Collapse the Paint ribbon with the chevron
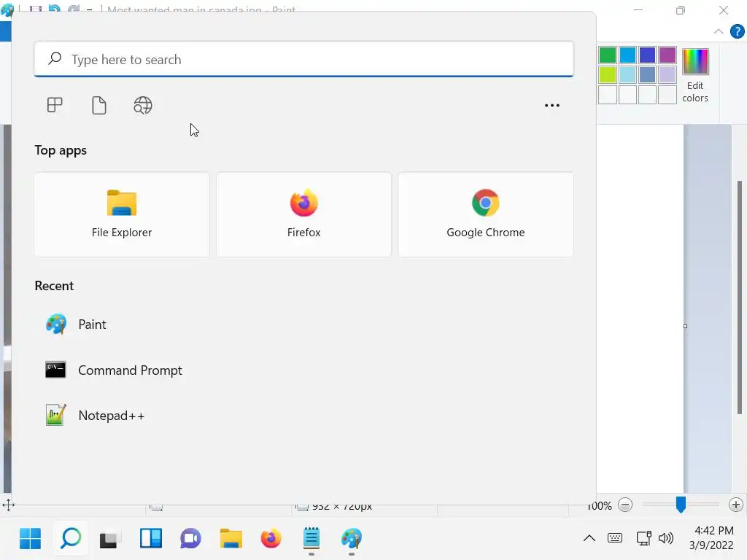Viewport: 747px width, 560px height. click(719, 32)
